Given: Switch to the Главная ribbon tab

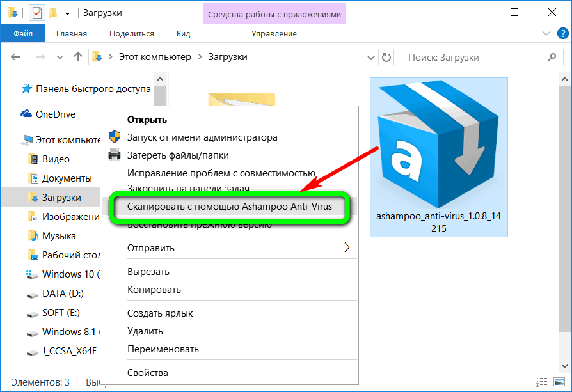Looking at the screenshot, I should (x=72, y=33).
